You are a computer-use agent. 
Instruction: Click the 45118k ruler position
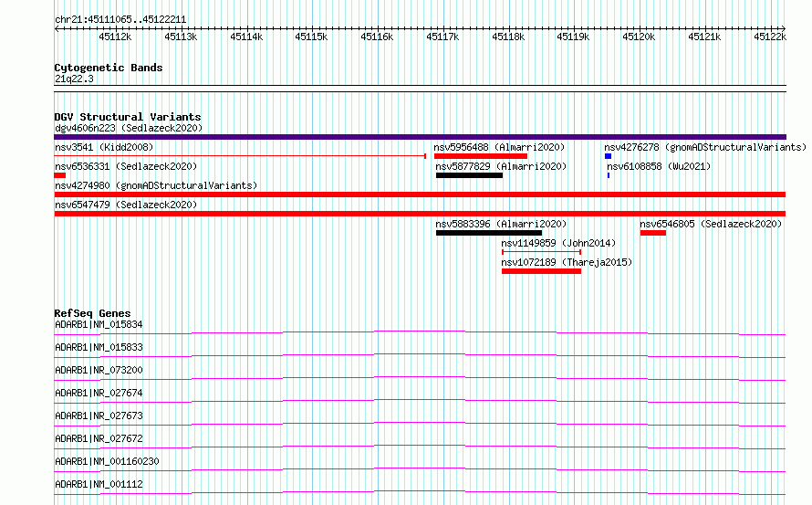(508, 37)
